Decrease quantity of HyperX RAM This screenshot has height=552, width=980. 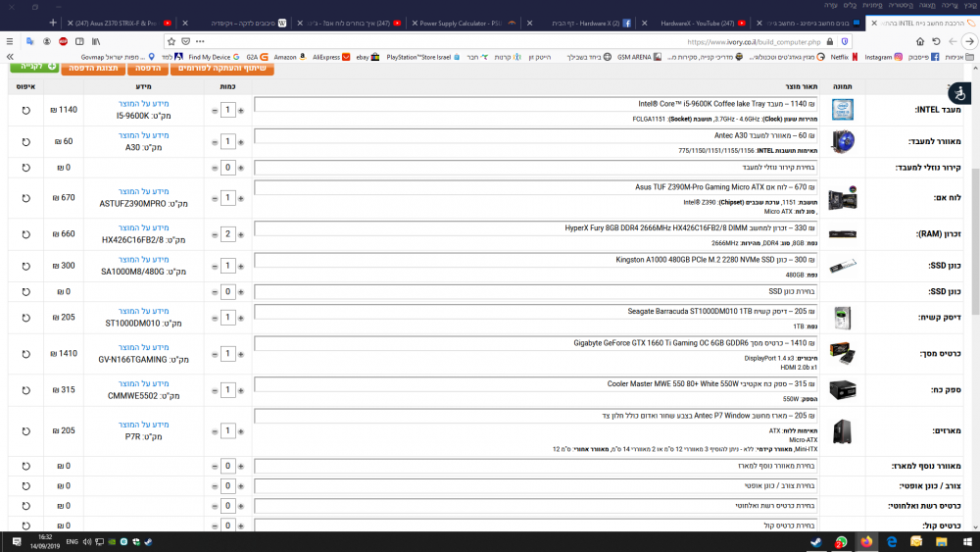[215, 235]
